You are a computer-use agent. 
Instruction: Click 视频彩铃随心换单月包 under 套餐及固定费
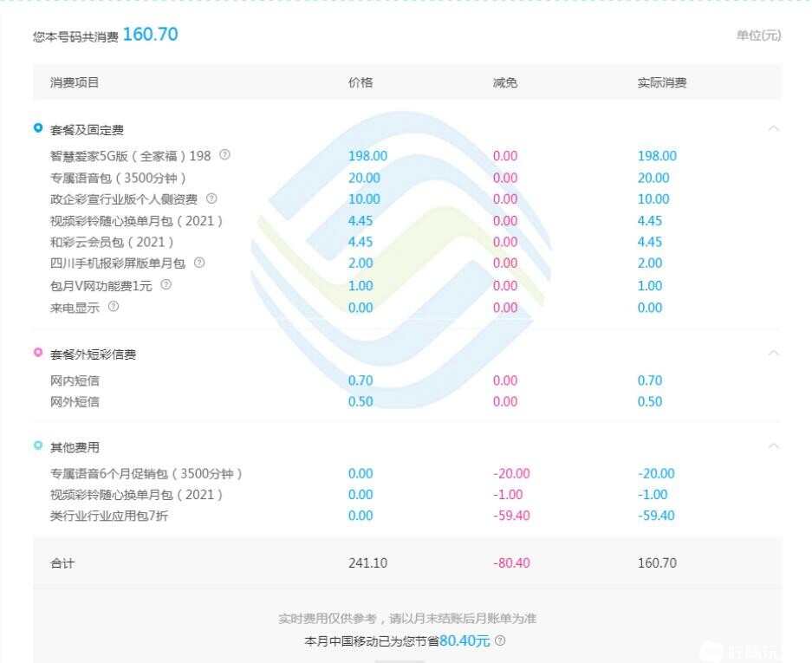click(137, 221)
